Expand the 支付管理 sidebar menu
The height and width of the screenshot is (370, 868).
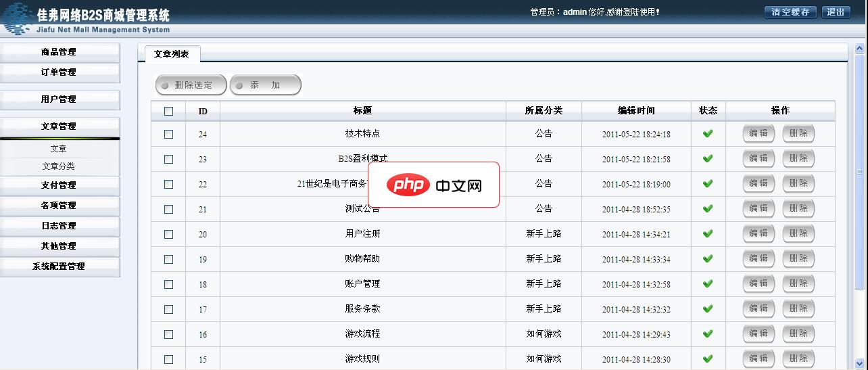pyautogui.click(x=59, y=185)
